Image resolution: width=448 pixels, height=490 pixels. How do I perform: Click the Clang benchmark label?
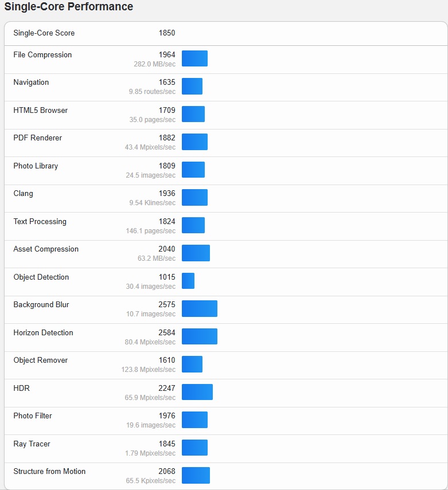tap(24, 194)
